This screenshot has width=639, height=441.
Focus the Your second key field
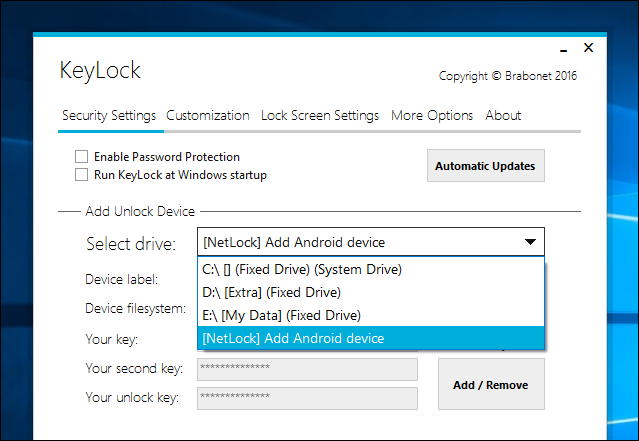click(x=307, y=369)
